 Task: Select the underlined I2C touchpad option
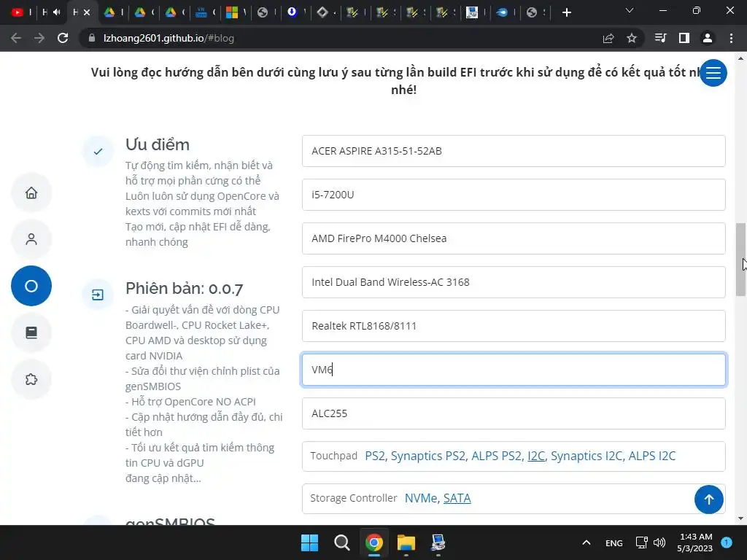click(x=536, y=456)
